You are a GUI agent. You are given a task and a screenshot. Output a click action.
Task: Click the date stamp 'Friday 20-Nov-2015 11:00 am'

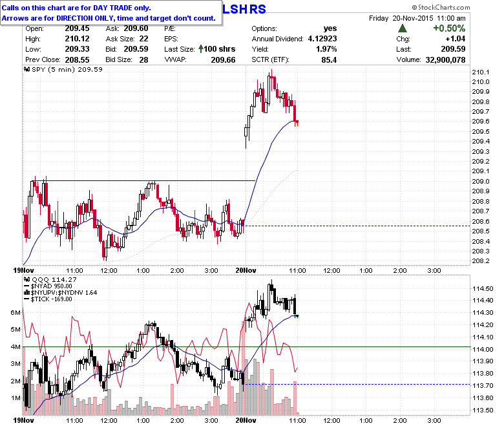(x=417, y=18)
